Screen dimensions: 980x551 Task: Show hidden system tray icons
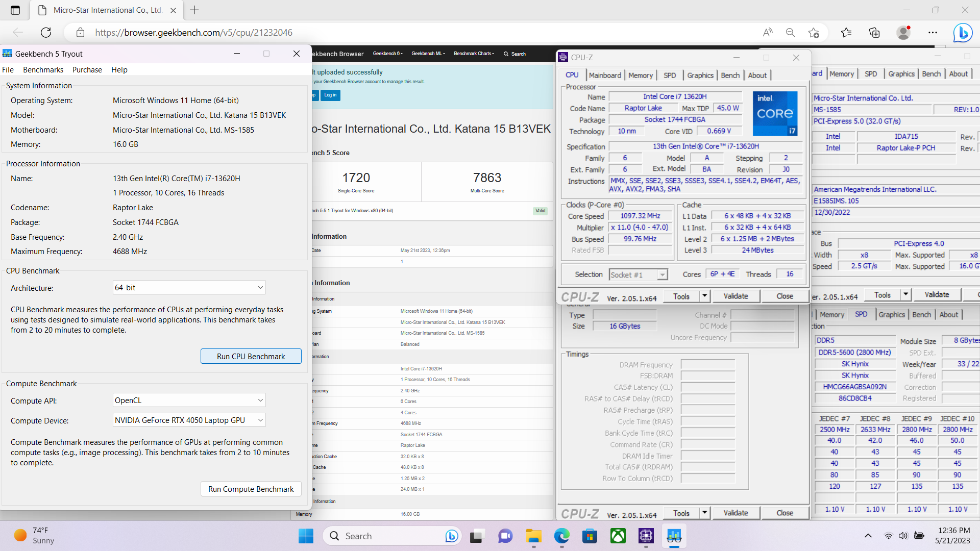[868, 536]
